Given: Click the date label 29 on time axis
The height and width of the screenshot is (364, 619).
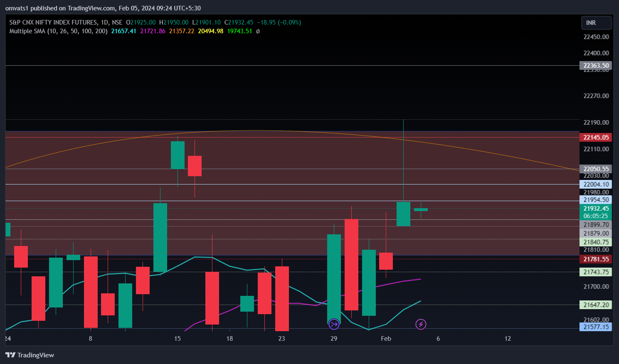Looking at the screenshot, I should (334, 339).
